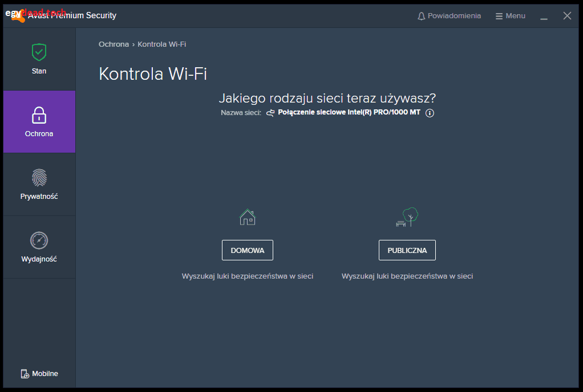Select the Wydajność gauge icon
The width and height of the screenshot is (583, 392).
point(39,240)
